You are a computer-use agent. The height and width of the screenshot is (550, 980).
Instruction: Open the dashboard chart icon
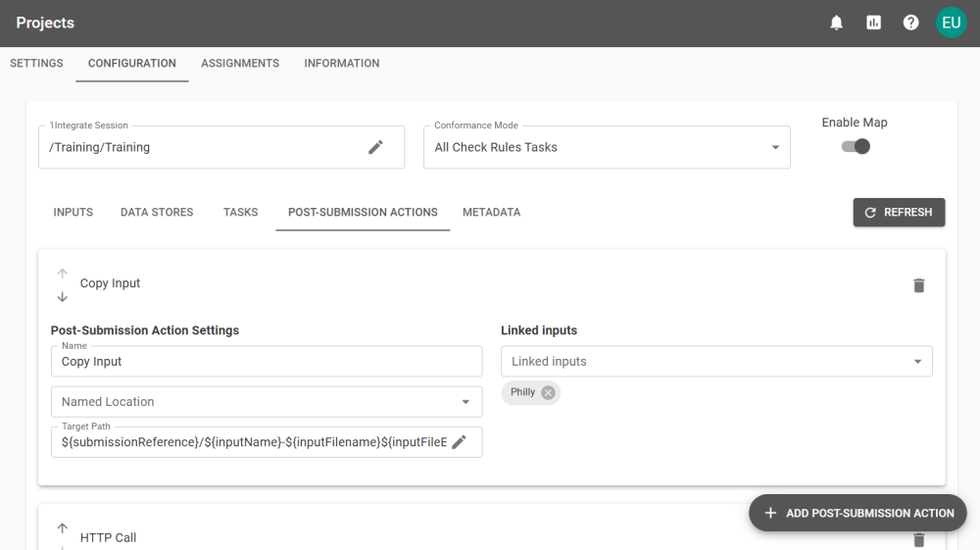point(874,24)
